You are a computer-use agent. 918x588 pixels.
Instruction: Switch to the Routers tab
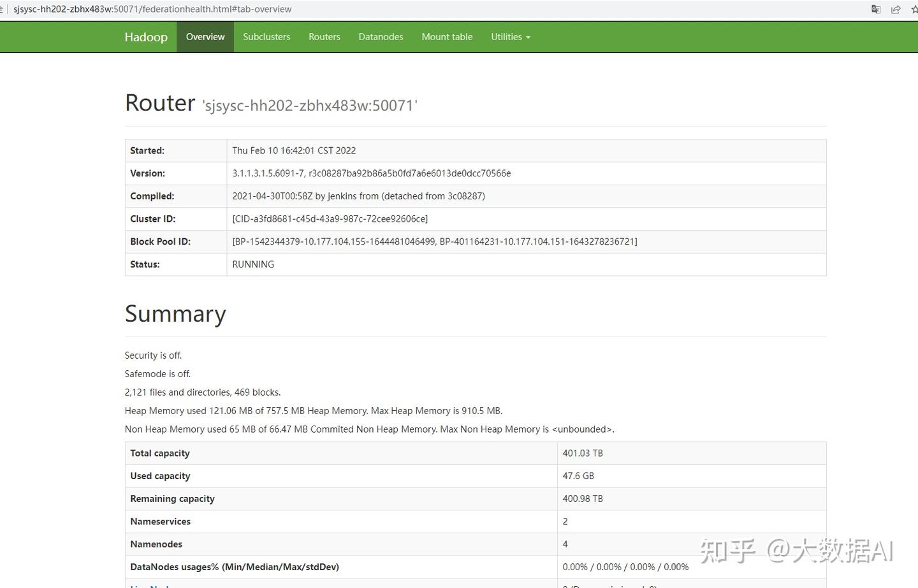[324, 37]
